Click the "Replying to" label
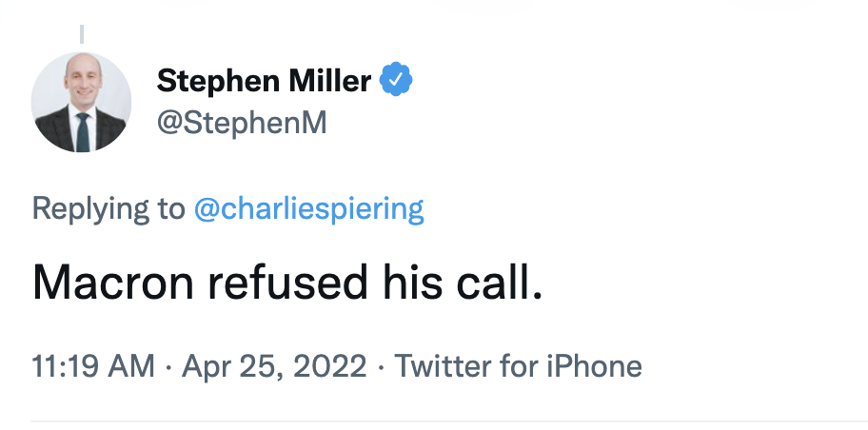Screen dimensions: 868x430 (x=108, y=208)
